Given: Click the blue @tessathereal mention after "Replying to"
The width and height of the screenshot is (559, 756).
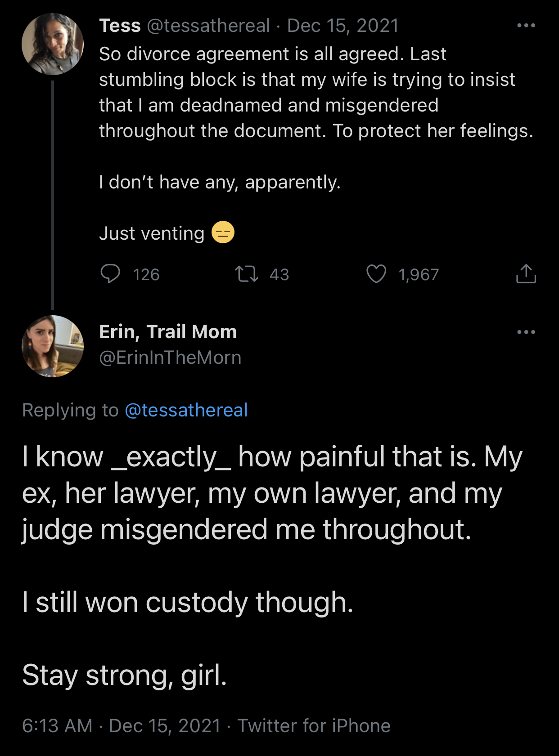Looking at the screenshot, I should point(186,410).
